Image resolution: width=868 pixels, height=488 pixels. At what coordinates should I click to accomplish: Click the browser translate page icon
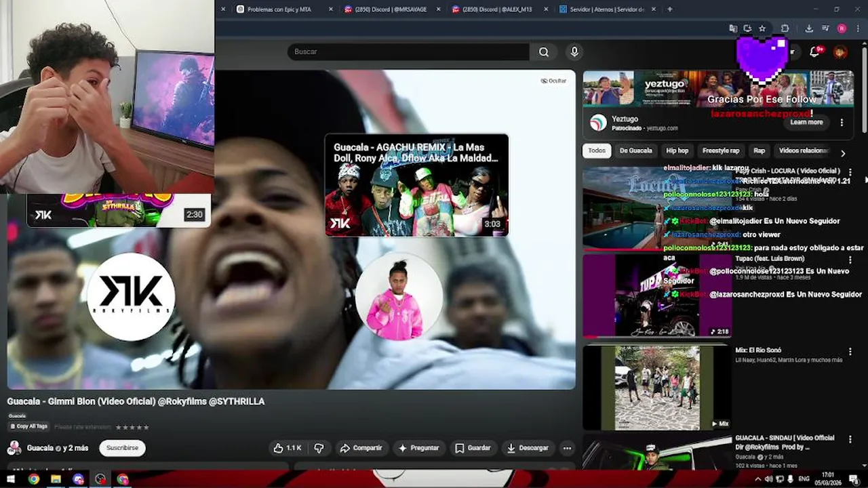tap(733, 28)
